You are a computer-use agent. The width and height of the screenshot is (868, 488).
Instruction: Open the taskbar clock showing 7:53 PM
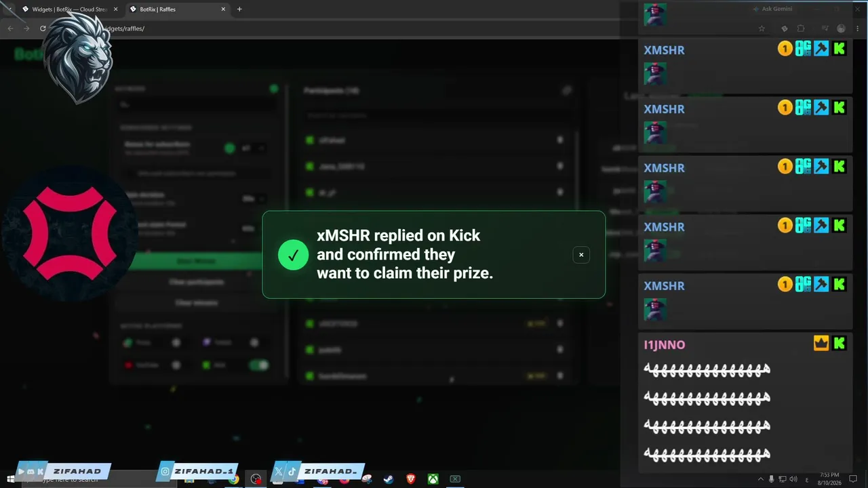[x=829, y=479]
